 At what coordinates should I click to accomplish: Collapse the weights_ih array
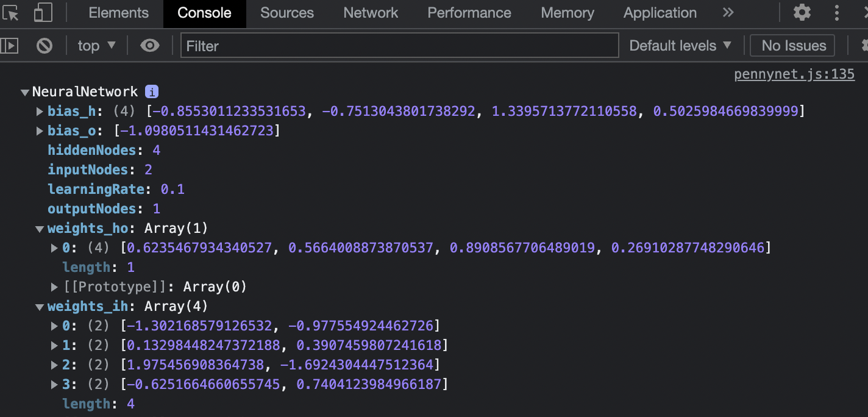coord(40,307)
